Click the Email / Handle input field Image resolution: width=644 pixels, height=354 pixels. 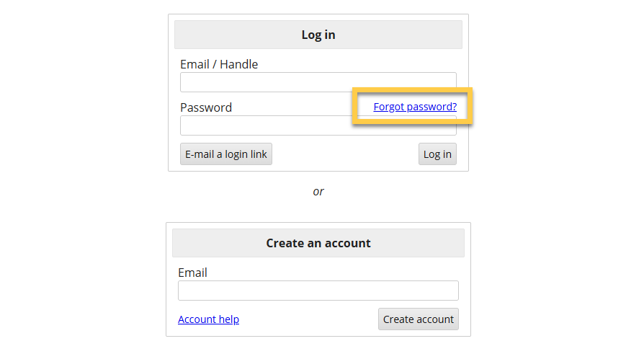318,82
